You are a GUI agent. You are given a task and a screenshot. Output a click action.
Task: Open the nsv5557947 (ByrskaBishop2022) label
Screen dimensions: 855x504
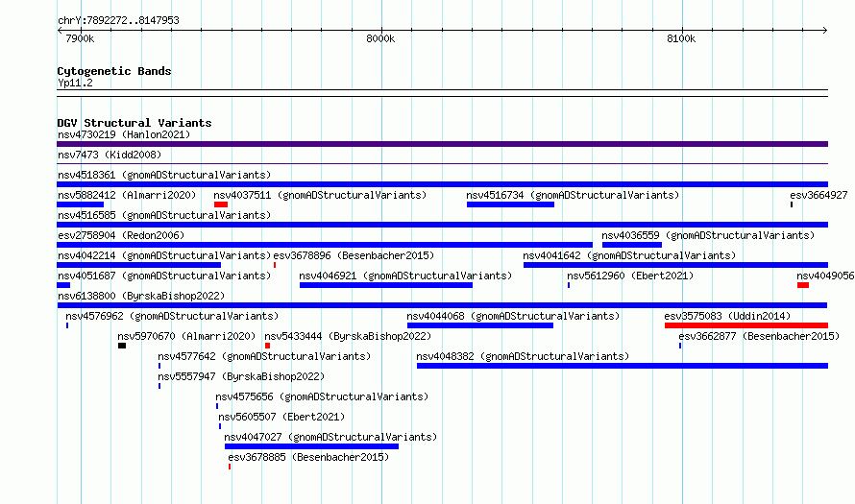coord(241,376)
